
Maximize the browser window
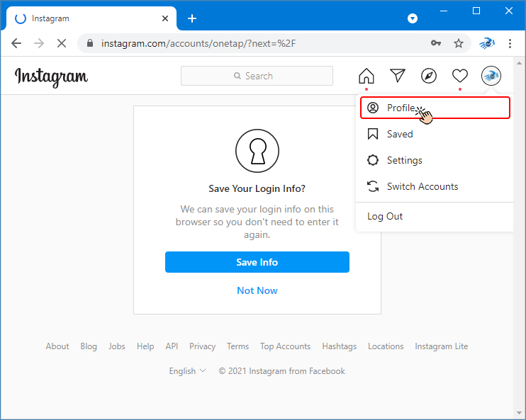(476, 11)
